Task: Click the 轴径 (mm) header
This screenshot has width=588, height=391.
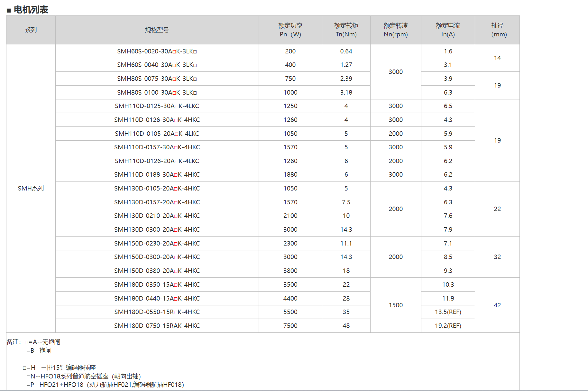Action: pyautogui.click(x=497, y=30)
